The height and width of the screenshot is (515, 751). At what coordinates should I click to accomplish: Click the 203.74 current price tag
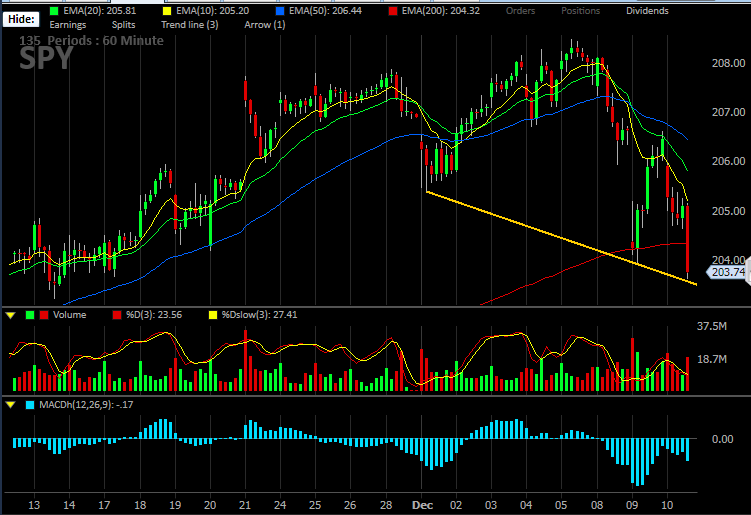pyautogui.click(x=727, y=272)
